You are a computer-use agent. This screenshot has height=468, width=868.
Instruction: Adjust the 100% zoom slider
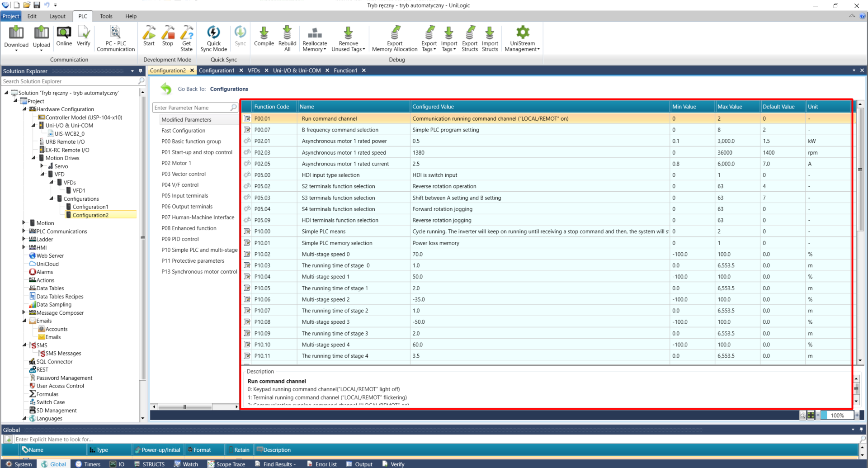click(x=837, y=415)
